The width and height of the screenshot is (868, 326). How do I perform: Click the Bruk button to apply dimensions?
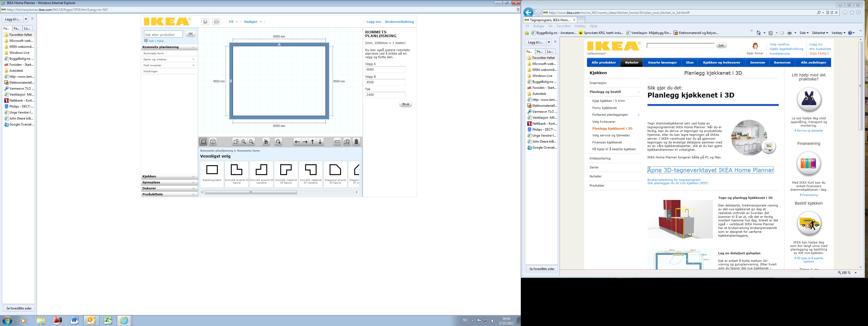[x=406, y=104]
